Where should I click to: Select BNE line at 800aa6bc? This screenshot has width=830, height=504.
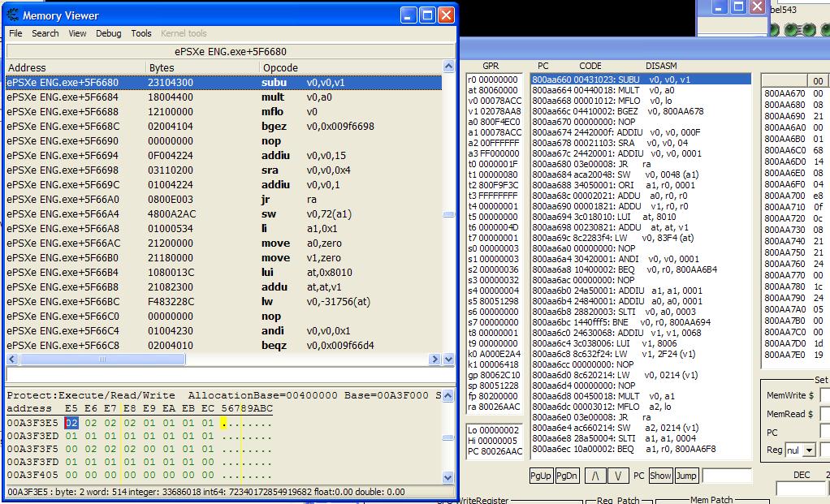[x=641, y=322]
